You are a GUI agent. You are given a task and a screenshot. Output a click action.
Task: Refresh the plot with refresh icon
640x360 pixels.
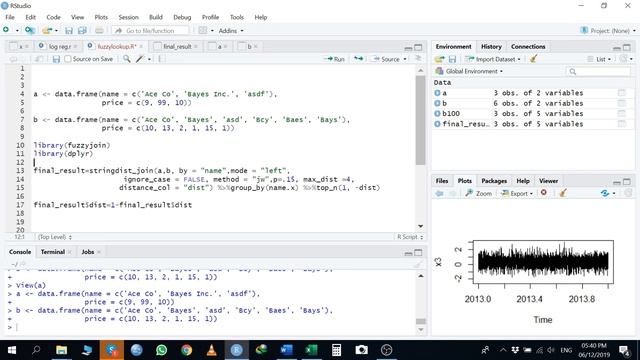click(605, 193)
